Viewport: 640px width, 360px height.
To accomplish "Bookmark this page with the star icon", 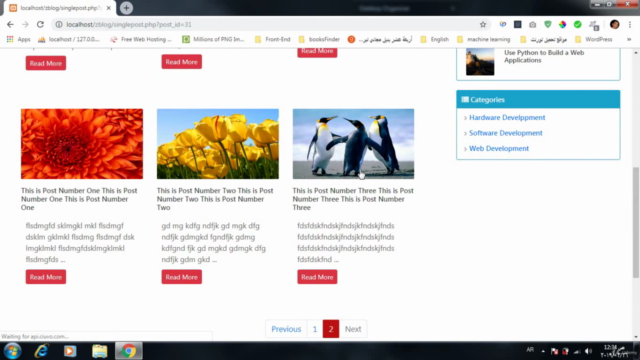I will tap(483, 24).
